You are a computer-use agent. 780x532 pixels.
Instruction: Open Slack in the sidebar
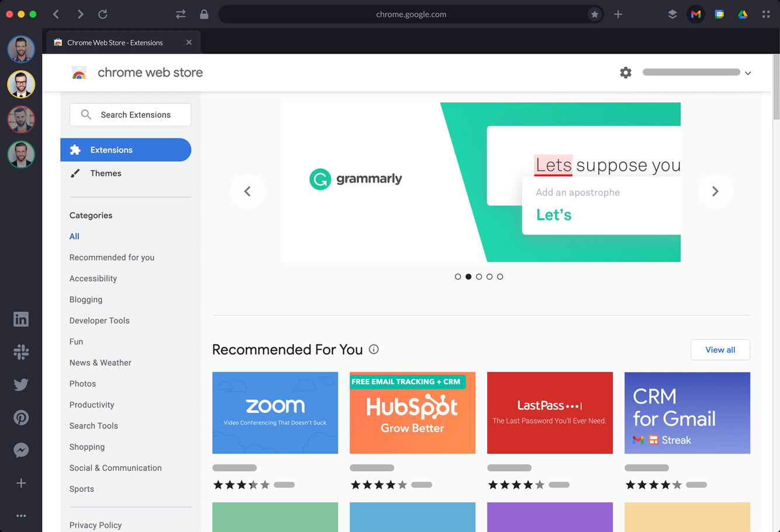click(21, 352)
